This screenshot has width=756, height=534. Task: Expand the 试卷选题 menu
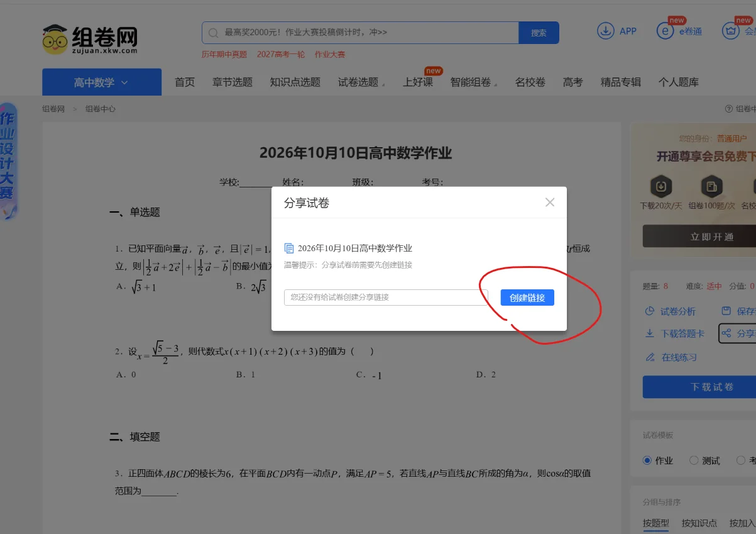point(361,82)
